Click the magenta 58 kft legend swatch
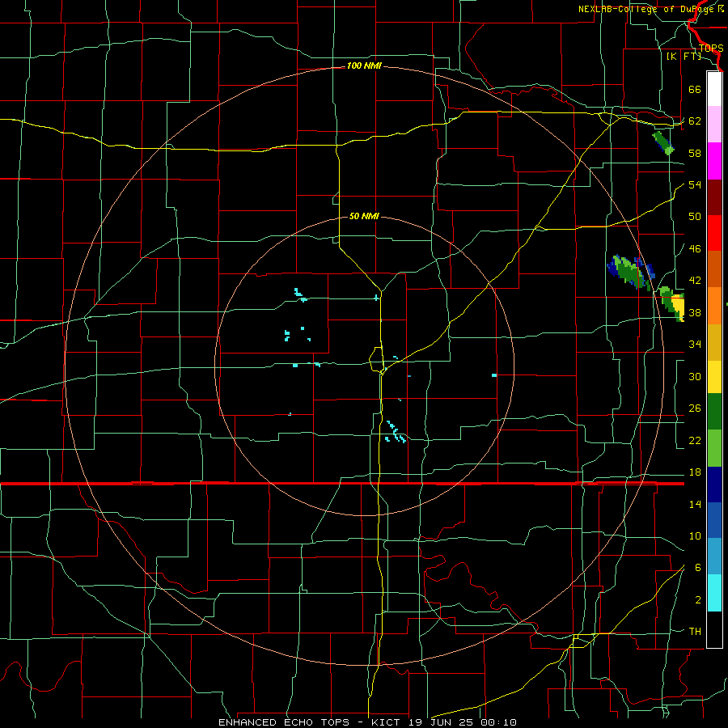Viewport: 728px width, 728px height. coord(714,161)
